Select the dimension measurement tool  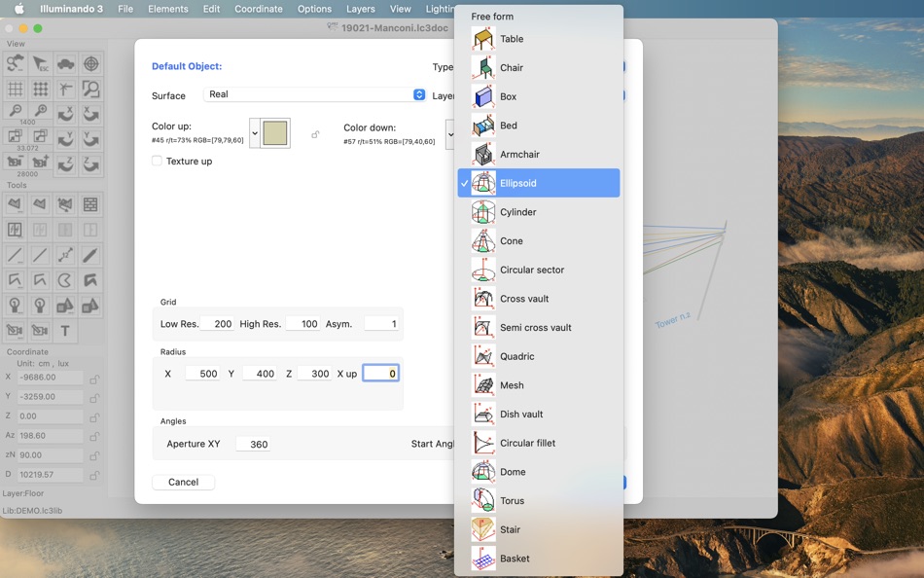point(65,255)
